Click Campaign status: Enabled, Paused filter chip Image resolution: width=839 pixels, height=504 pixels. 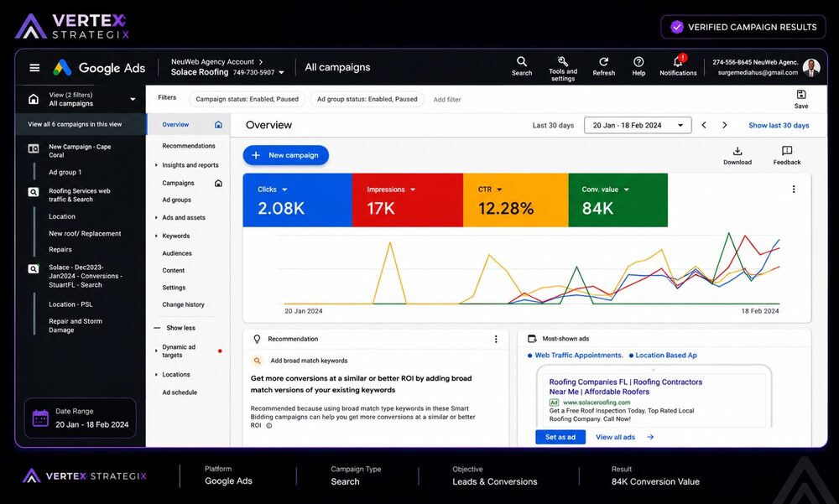tap(248, 99)
